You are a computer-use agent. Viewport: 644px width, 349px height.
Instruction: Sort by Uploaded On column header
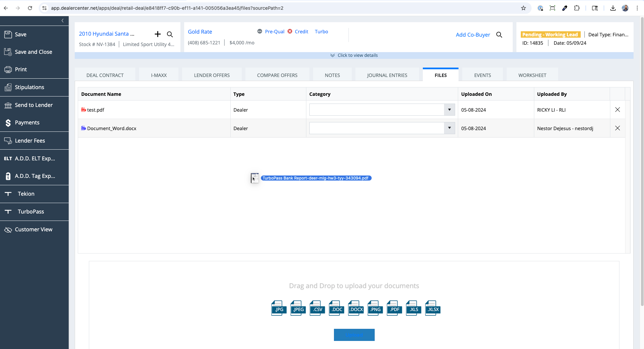(476, 94)
